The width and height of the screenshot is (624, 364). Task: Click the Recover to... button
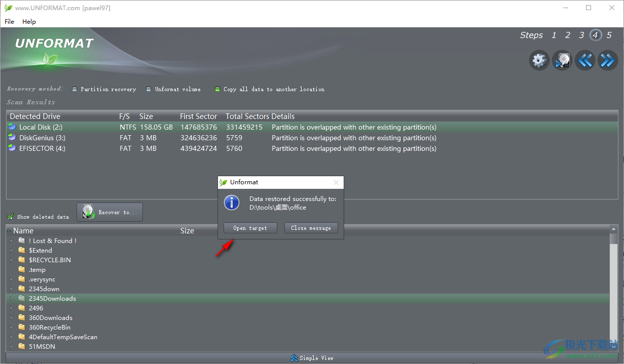pyautogui.click(x=109, y=212)
